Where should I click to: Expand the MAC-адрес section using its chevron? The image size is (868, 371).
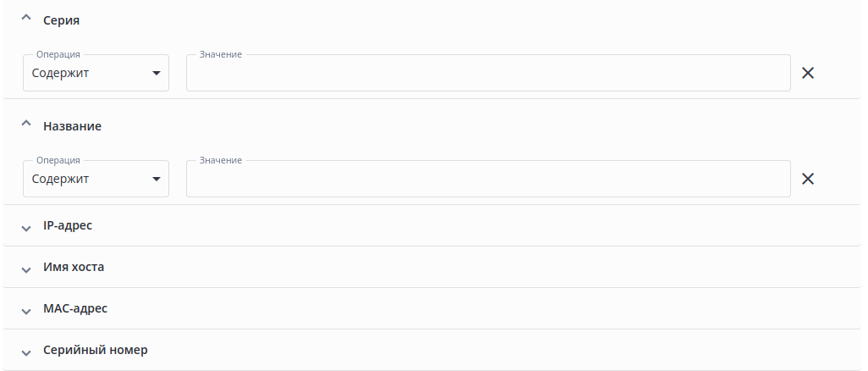point(25,310)
